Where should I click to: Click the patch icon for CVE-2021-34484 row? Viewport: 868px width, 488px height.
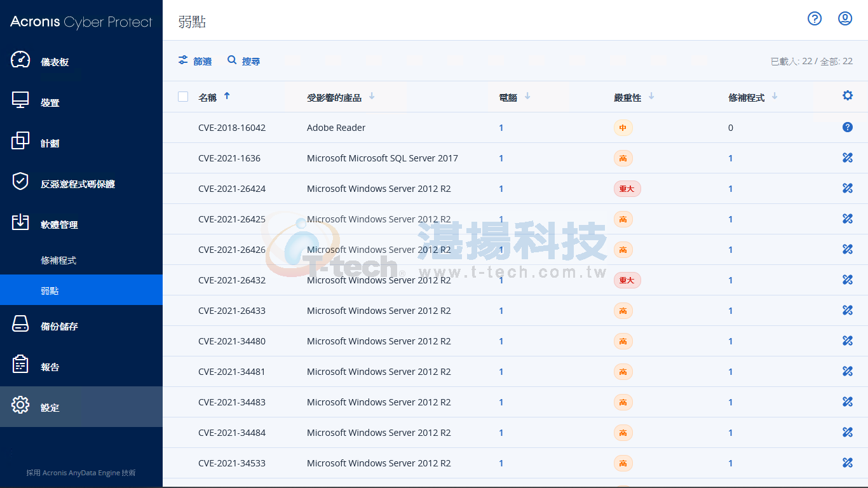pyautogui.click(x=848, y=433)
